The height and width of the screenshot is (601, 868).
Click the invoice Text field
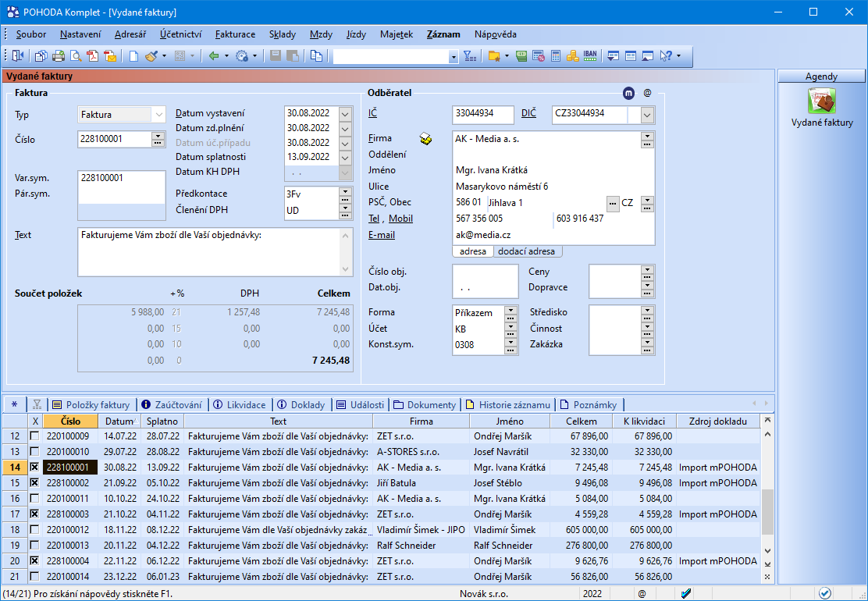215,252
